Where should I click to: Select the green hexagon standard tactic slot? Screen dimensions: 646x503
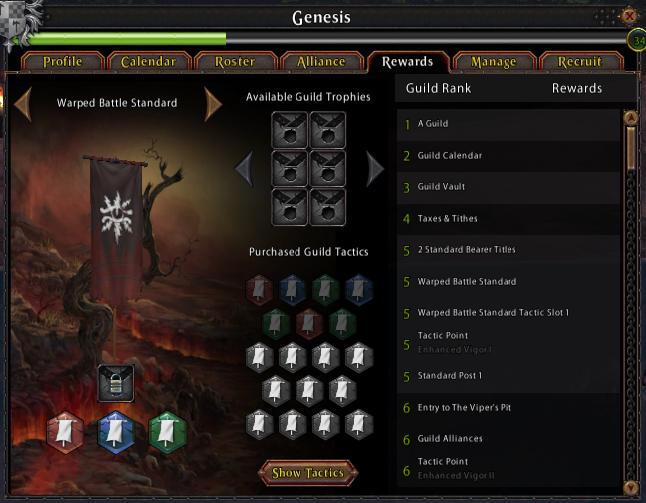tap(167, 432)
